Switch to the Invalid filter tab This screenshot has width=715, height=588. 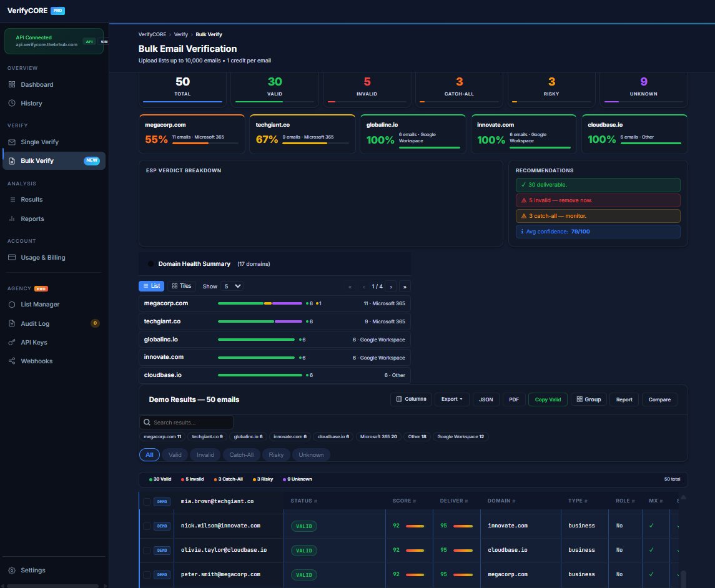[205, 455]
